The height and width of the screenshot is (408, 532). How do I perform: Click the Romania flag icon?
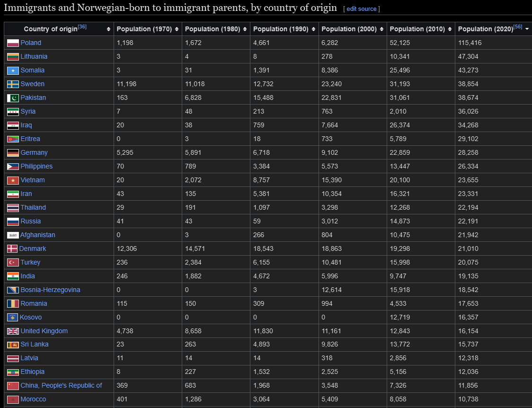13,304
